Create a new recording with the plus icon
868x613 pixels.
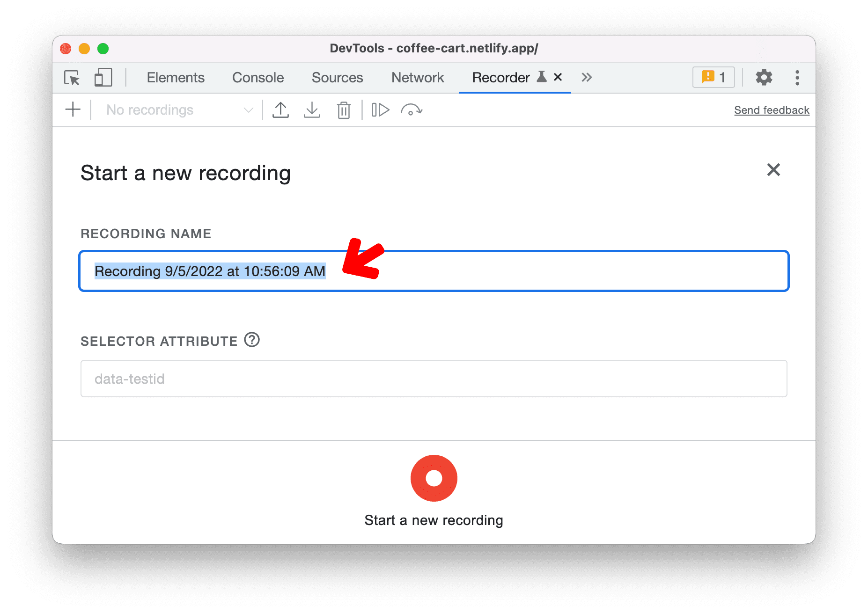pos(73,110)
